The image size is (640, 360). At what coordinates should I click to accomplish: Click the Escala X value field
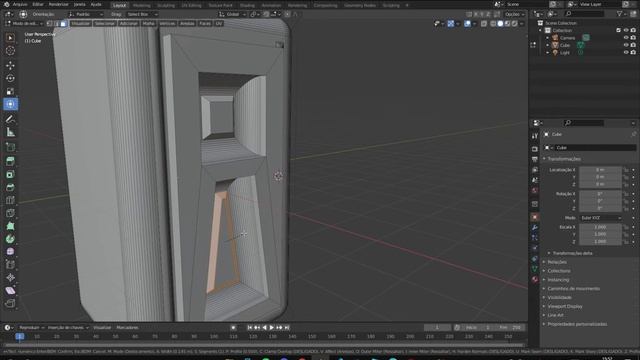(x=600, y=227)
